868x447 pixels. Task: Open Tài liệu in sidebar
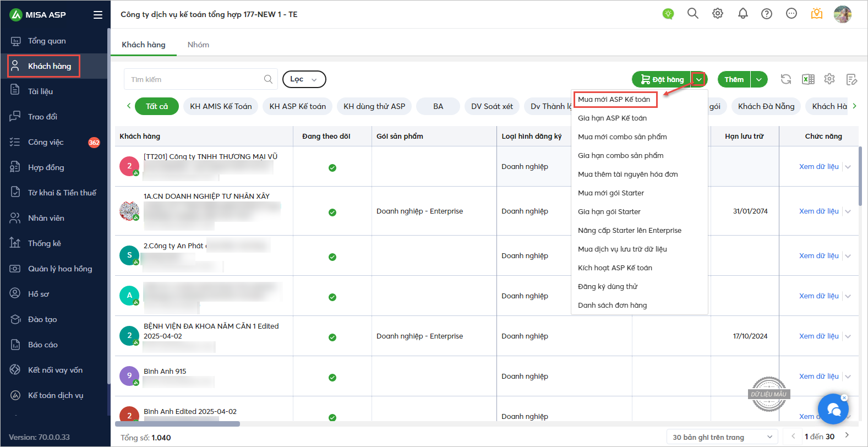pos(40,91)
